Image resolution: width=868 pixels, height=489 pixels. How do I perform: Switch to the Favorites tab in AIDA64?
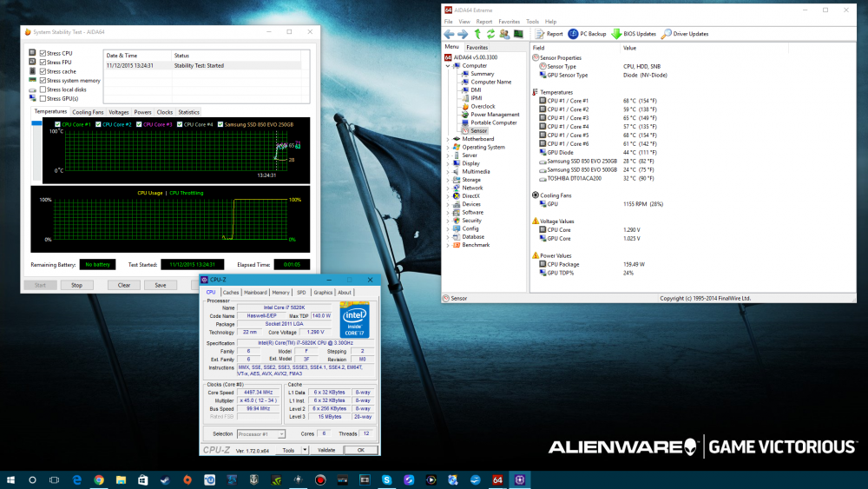point(477,48)
